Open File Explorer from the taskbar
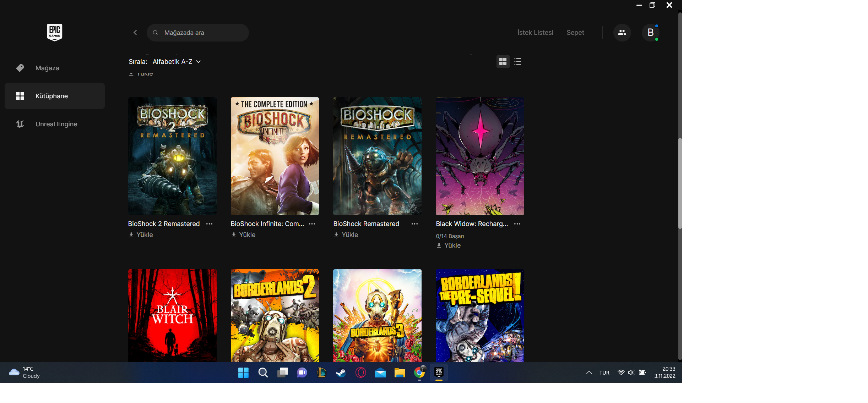This screenshot has width=868, height=403. (400, 372)
